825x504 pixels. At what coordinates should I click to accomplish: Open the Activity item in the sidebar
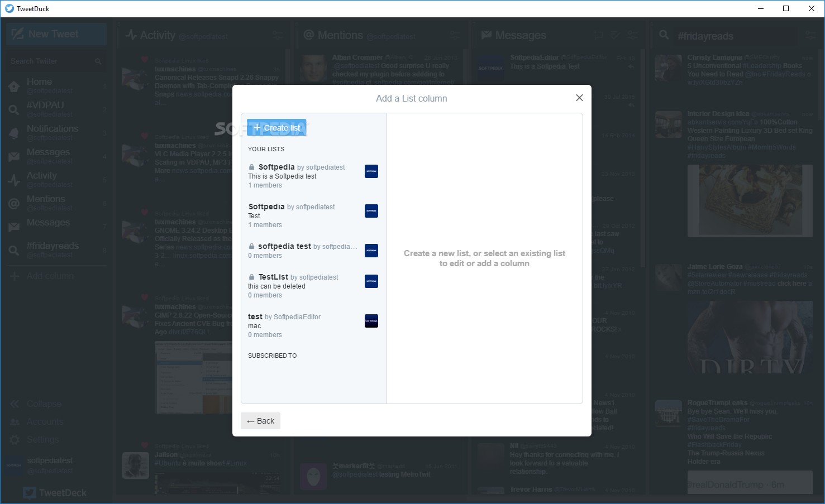(56, 179)
